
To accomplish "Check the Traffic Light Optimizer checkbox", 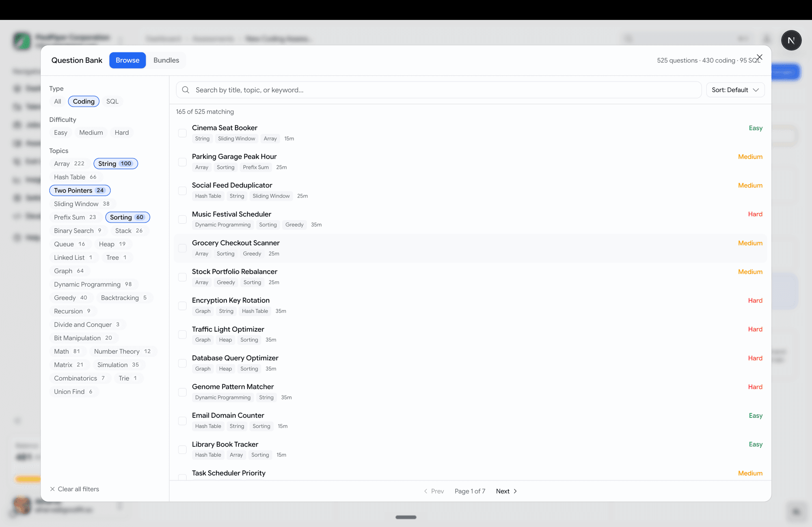I will click(182, 335).
